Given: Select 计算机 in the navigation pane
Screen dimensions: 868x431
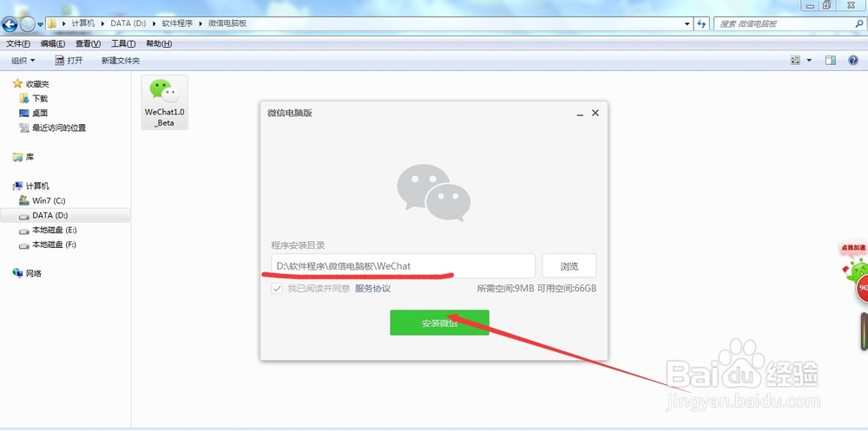Looking at the screenshot, I should (31, 186).
